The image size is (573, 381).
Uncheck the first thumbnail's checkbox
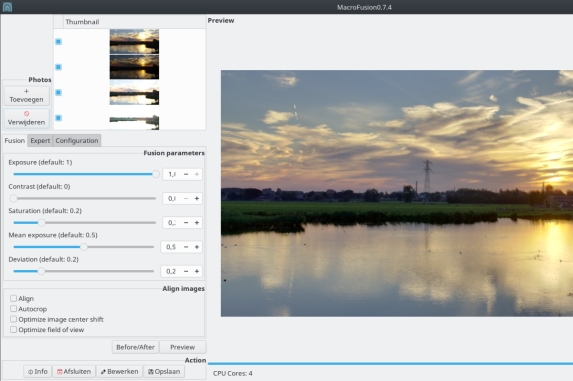click(x=58, y=42)
